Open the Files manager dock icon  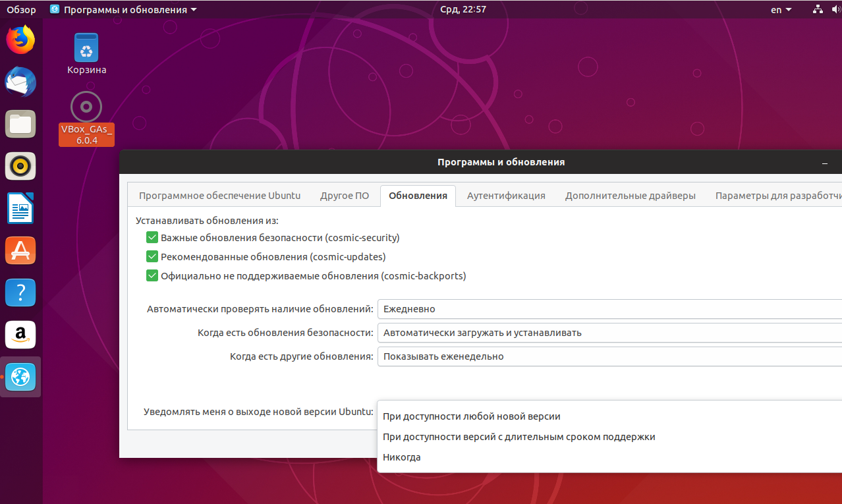(x=20, y=124)
